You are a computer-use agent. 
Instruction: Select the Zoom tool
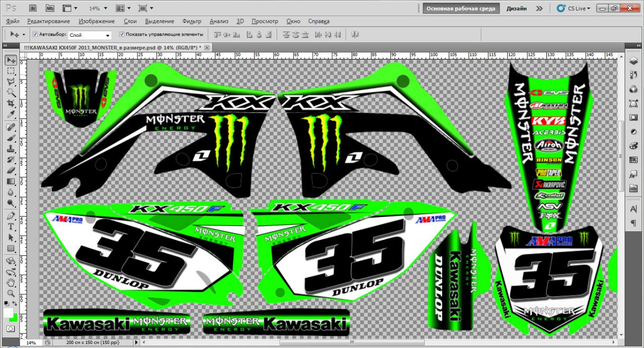pos(11,293)
